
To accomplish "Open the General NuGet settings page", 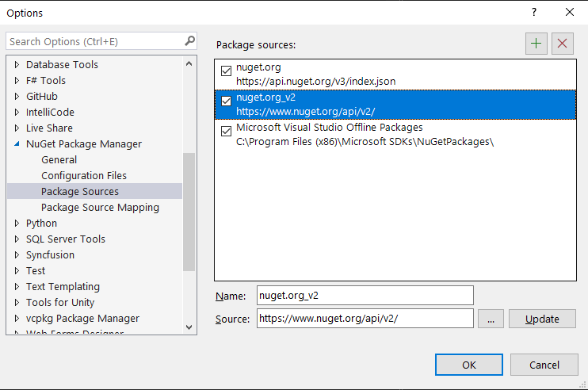I will pos(59,159).
